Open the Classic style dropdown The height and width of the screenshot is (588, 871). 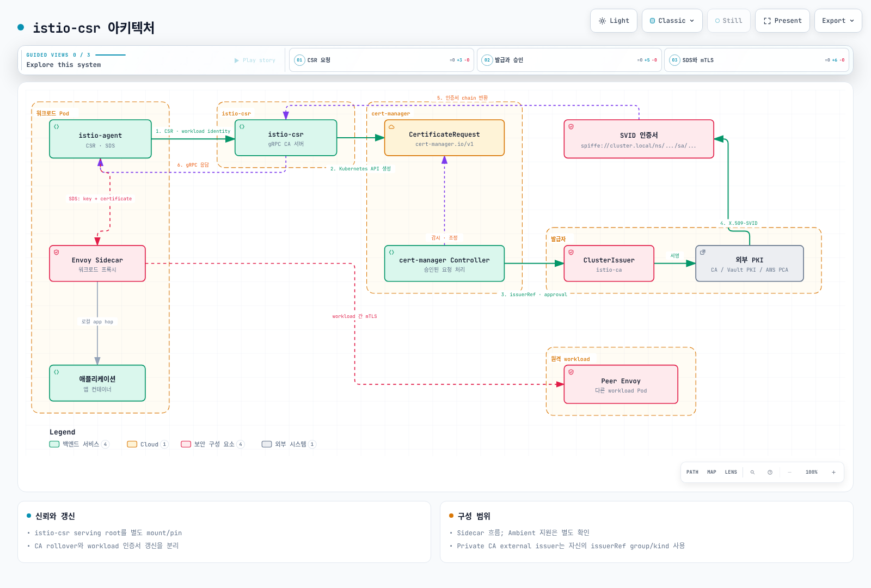click(x=672, y=21)
